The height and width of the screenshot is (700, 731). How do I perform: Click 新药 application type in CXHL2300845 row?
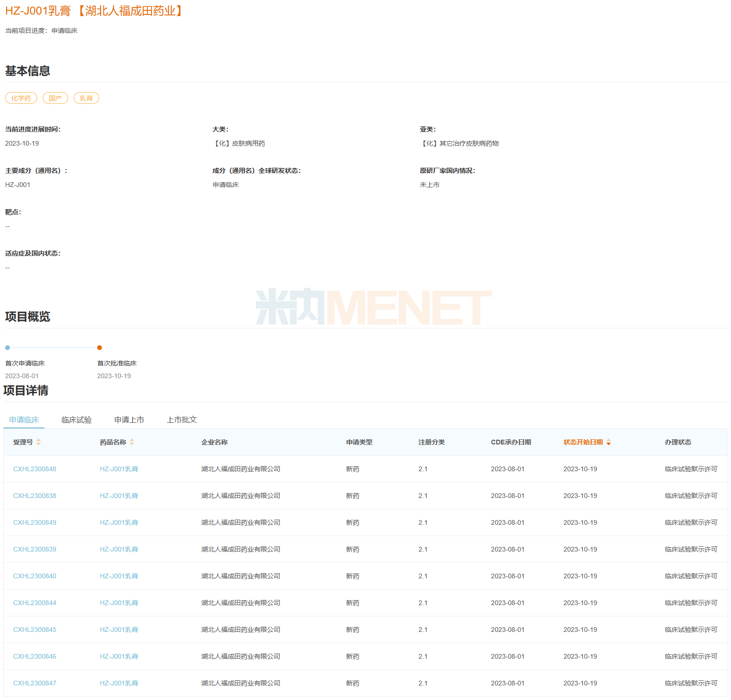pyautogui.click(x=353, y=630)
